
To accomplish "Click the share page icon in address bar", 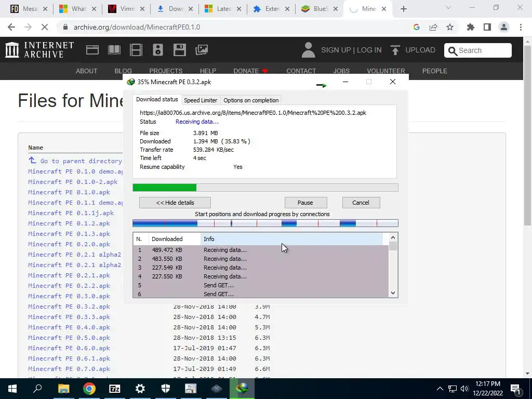I will tap(433, 27).
